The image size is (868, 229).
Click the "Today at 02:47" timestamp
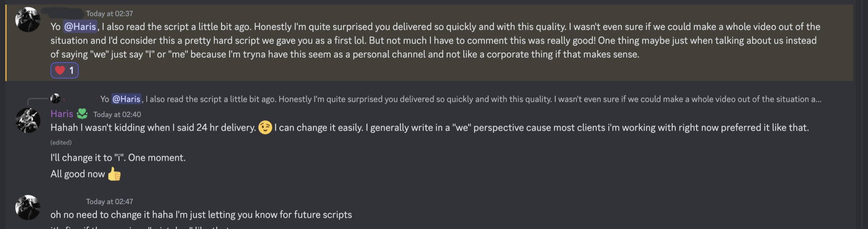[109, 202]
